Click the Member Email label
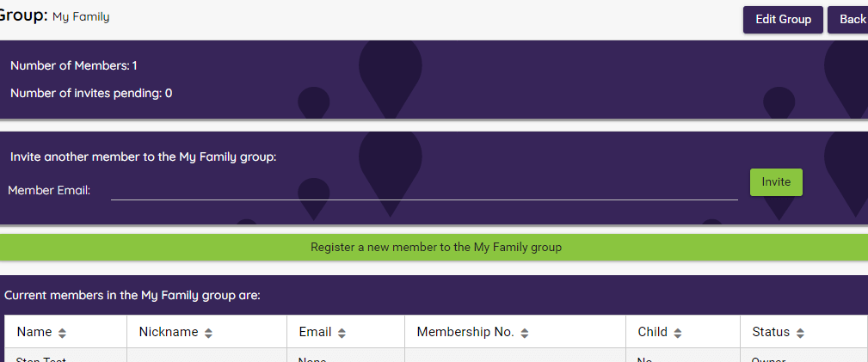The image size is (868, 362). pyautogui.click(x=49, y=190)
